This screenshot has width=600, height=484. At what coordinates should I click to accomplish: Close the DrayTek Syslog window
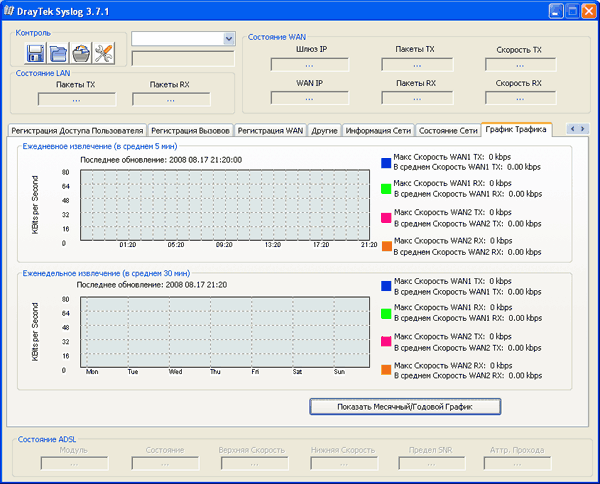tap(588, 11)
